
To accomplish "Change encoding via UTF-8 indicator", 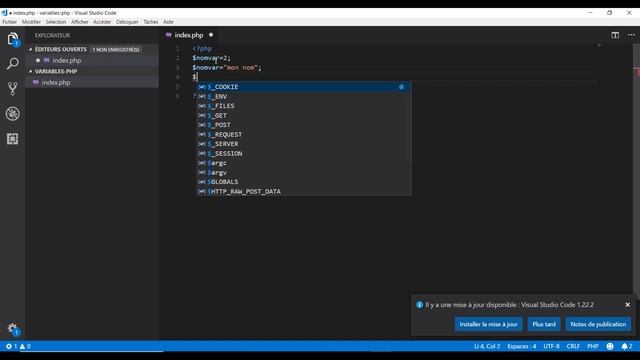I will (551, 346).
